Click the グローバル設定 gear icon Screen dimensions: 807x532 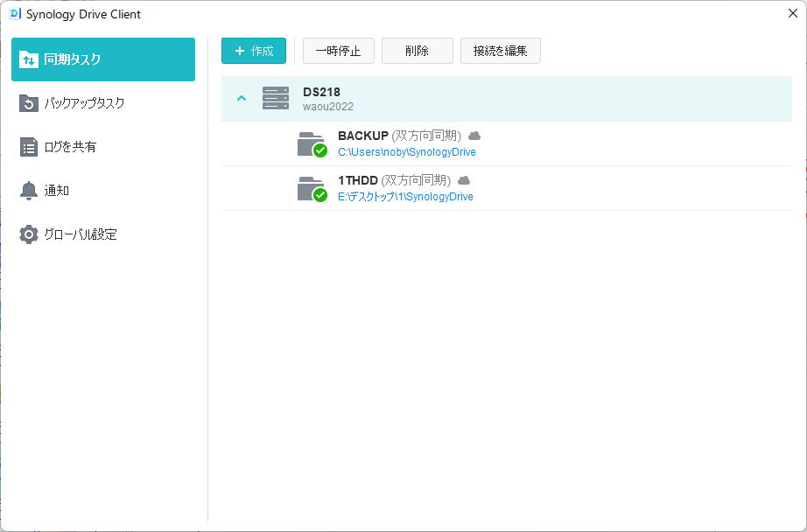[x=28, y=234]
